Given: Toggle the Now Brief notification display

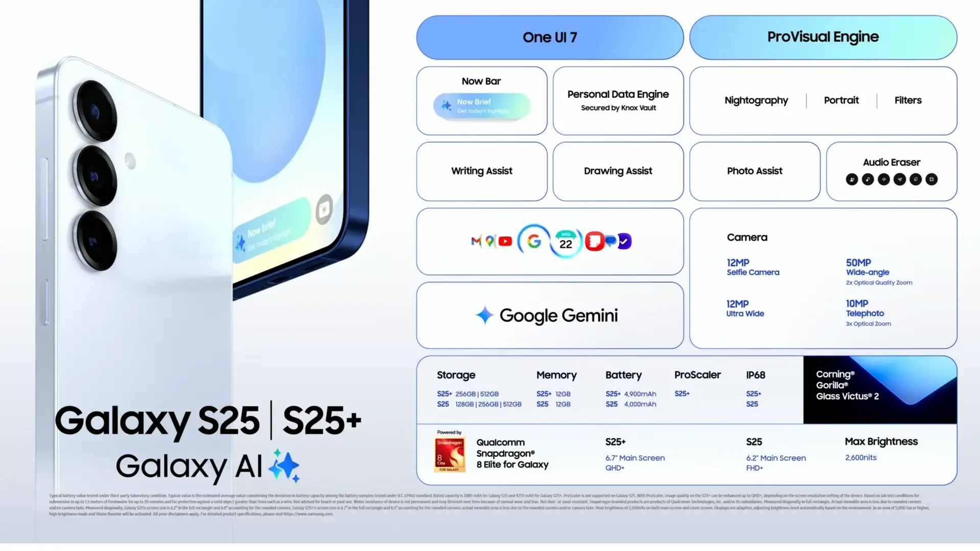Looking at the screenshot, I should click(482, 106).
